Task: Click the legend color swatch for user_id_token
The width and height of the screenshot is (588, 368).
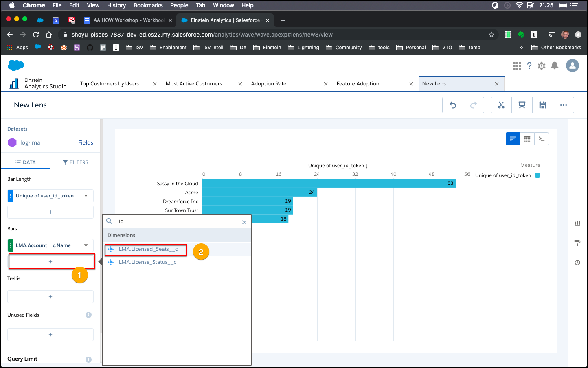Action: click(538, 175)
